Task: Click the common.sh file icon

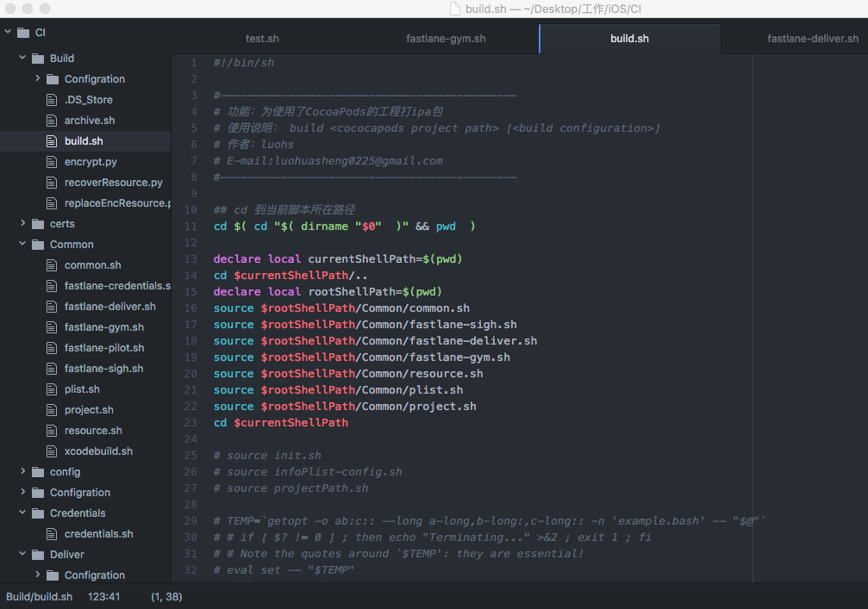Action: (52, 265)
